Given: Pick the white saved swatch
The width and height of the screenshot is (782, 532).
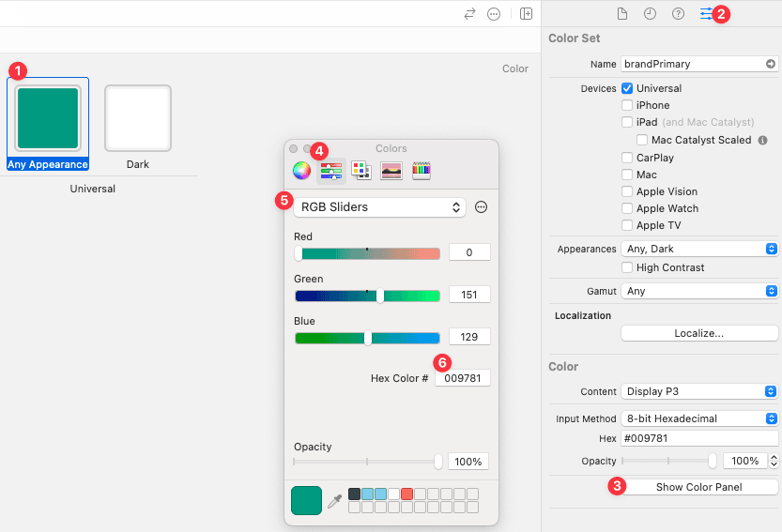Looking at the screenshot, I should point(394,494).
